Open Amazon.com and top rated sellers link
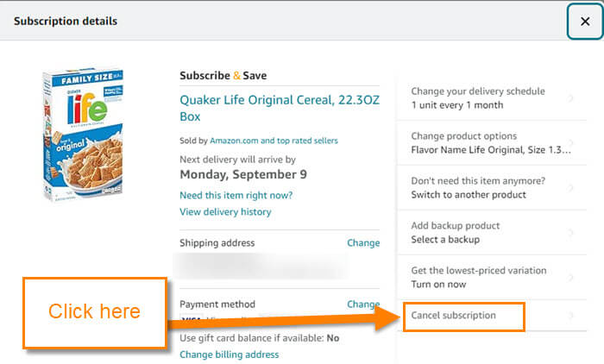The height and width of the screenshot is (364, 604). [x=274, y=141]
